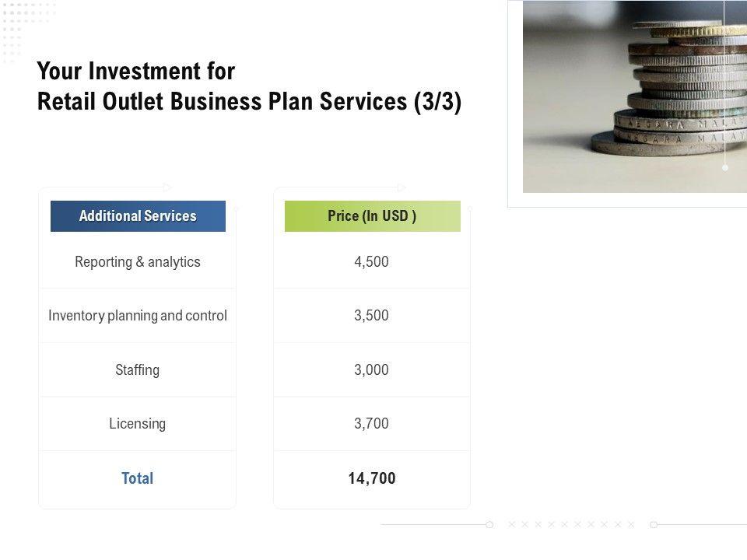Viewport: 747px width, 560px height.
Task: Click the row of X marks
Action: [571, 525]
